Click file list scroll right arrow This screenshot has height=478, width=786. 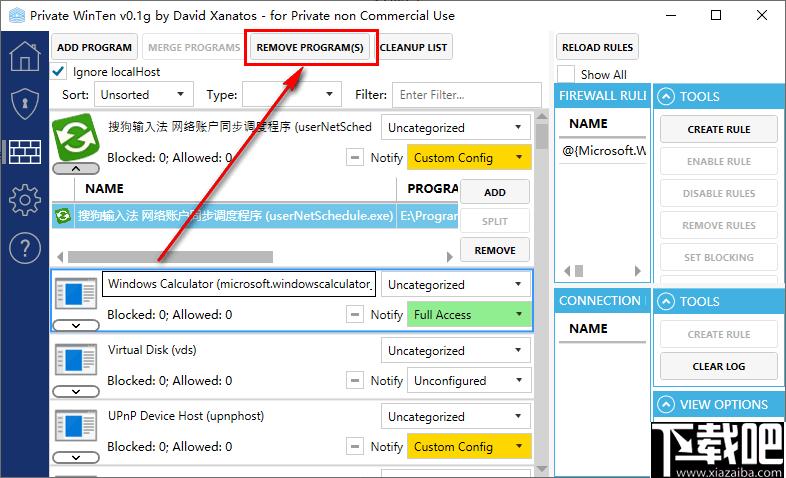click(x=450, y=257)
